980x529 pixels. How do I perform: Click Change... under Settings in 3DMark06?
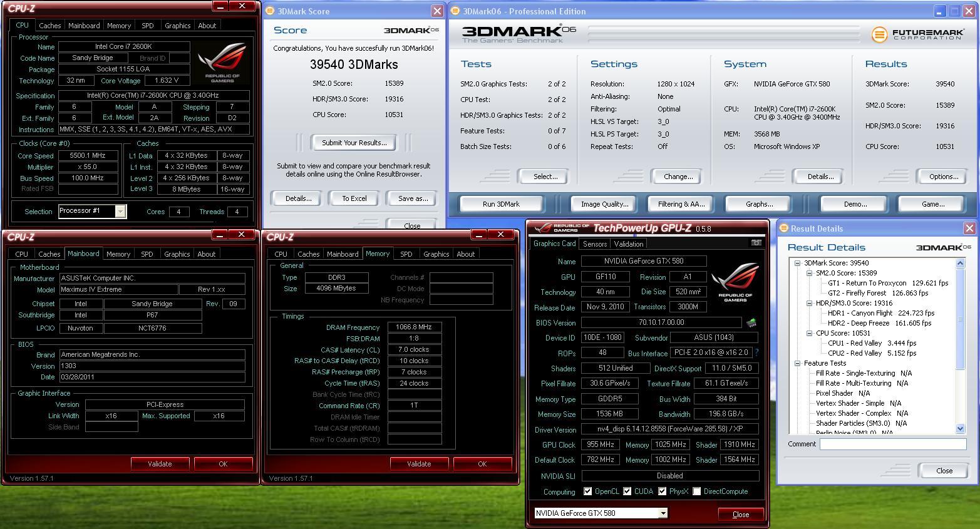click(x=678, y=177)
